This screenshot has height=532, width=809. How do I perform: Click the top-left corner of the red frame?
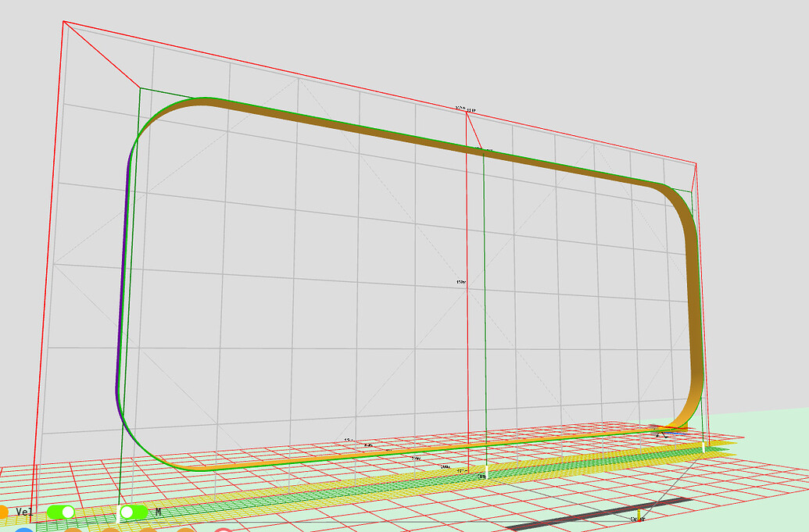[x=63, y=22]
